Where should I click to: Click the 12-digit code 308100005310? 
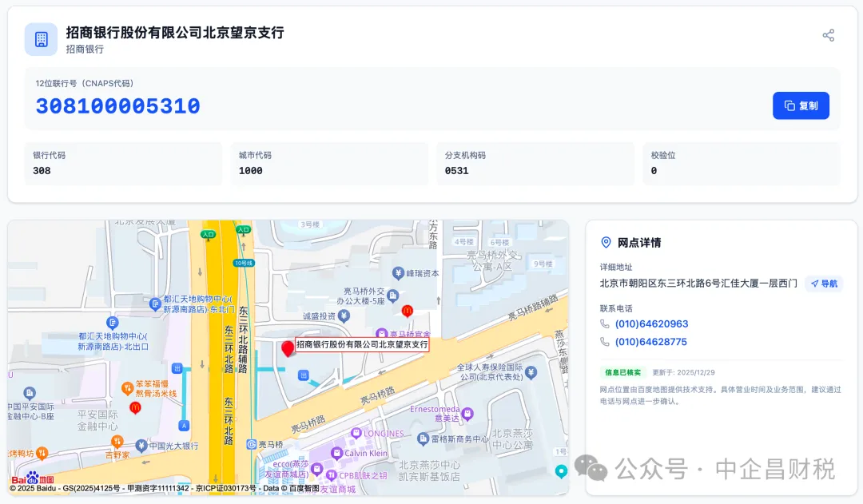coord(117,106)
